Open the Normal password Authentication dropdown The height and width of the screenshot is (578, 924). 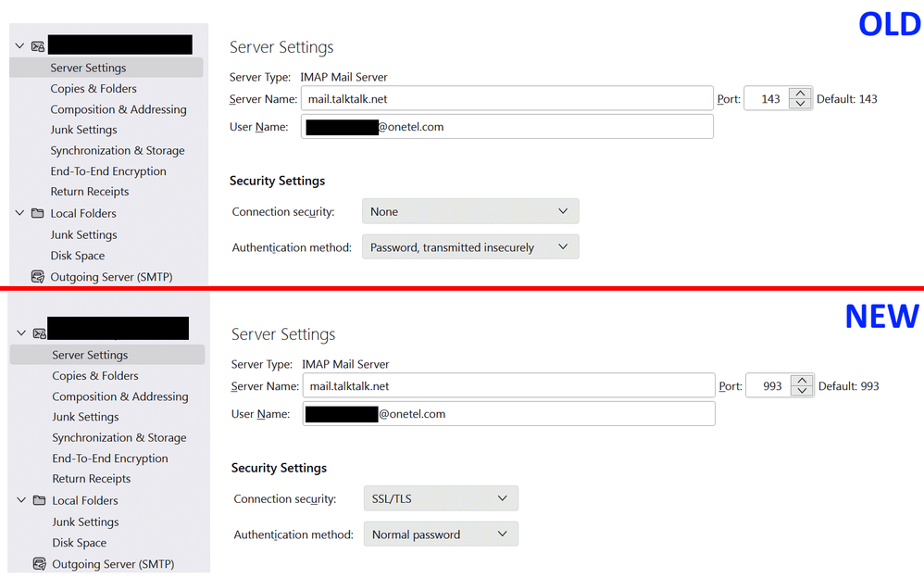[440, 534]
